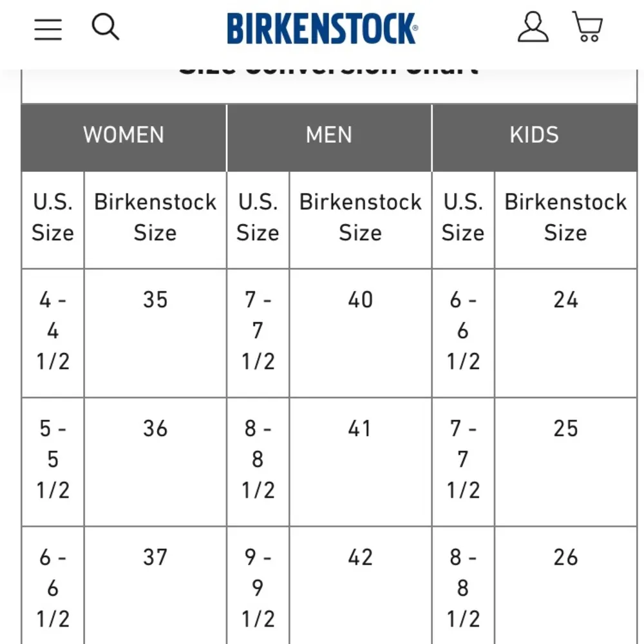Open the hamburger navigation menu
This screenshot has width=644, height=644.
[48, 29]
